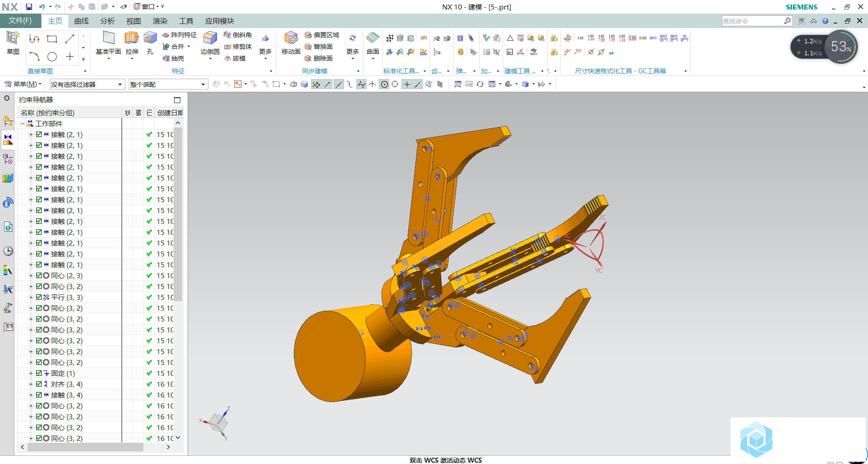Click the 标准化工具 group label
This screenshot has height=464, width=868.
(402, 71)
